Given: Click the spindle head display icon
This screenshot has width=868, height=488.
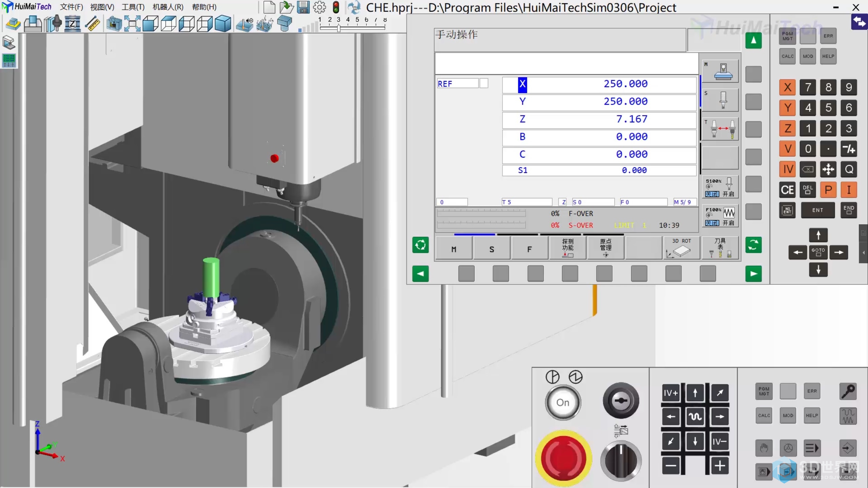Looking at the screenshot, I should (x=284, y=24).
